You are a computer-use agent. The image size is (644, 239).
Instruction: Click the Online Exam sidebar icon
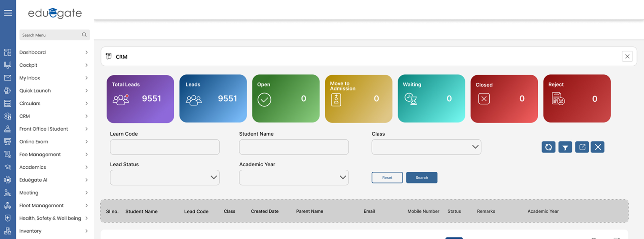tap(8, 142)
